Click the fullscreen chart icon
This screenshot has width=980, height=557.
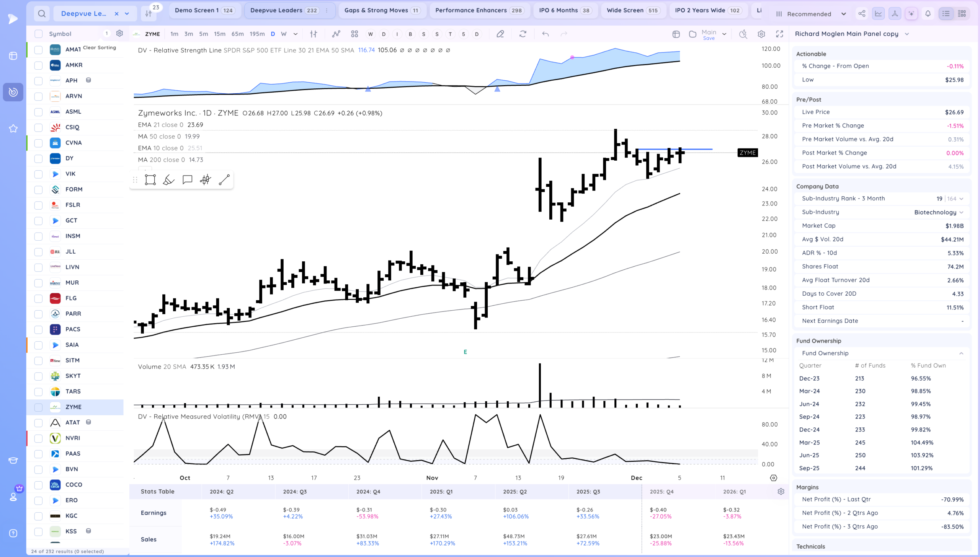pyautogui.click(x=779, y=34)
